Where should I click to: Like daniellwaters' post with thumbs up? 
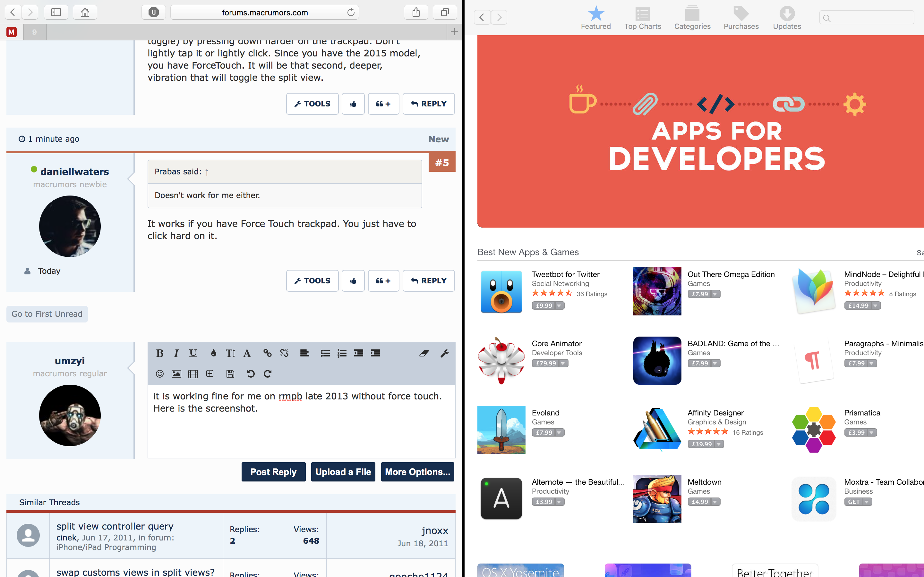tap(353, 281)
